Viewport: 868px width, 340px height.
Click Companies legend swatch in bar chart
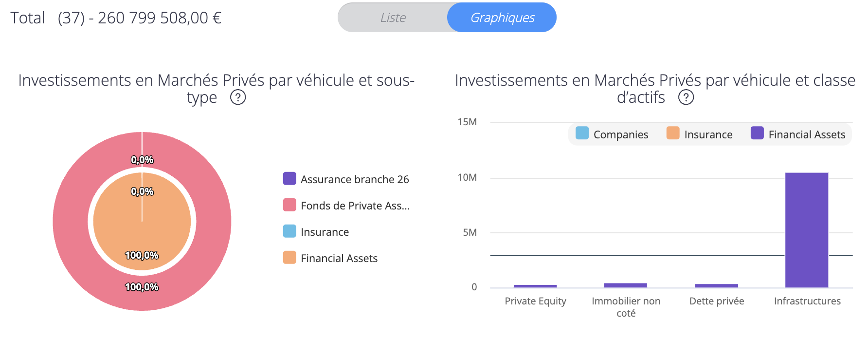pyautogui.click(x=582, y=133)
